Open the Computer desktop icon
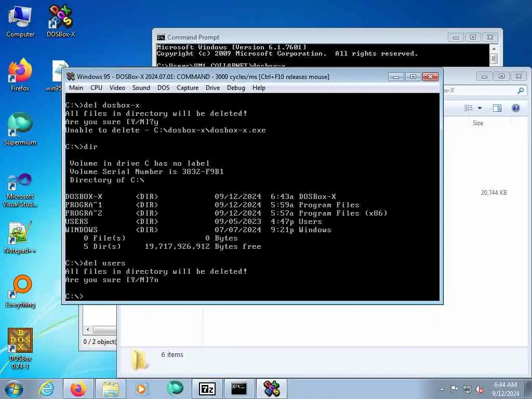 [20, 21]
